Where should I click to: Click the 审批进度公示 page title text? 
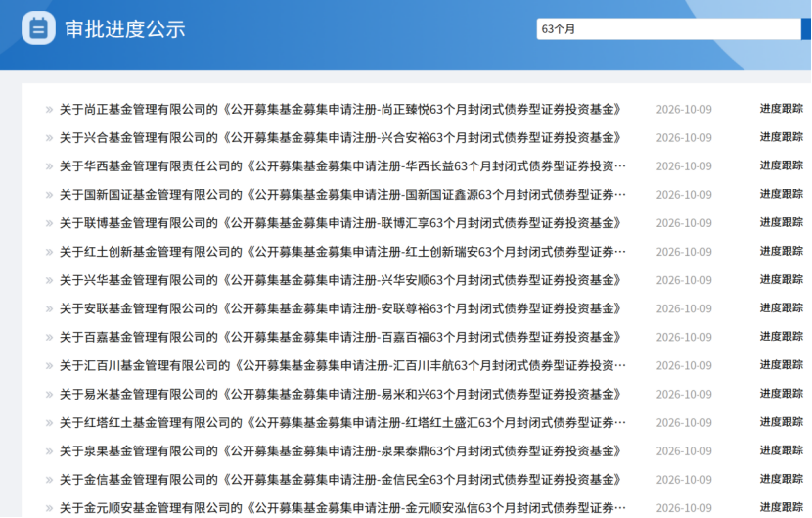(125, 29)
